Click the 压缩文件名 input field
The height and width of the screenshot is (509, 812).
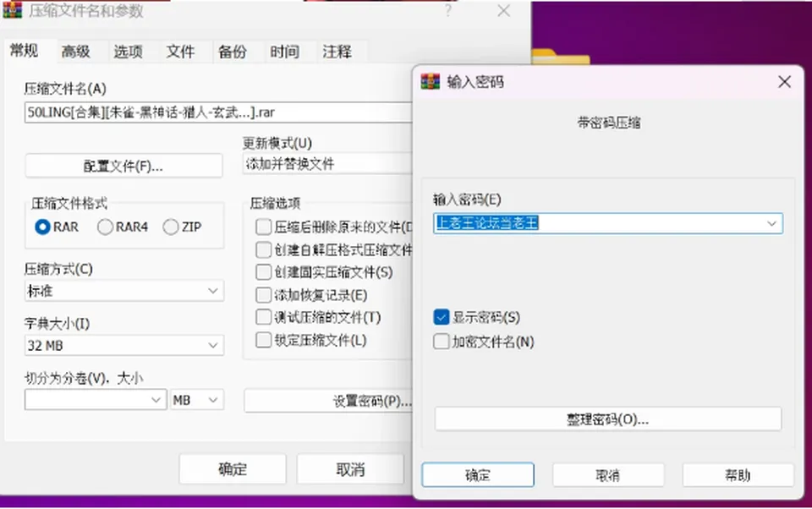(218, 112)
